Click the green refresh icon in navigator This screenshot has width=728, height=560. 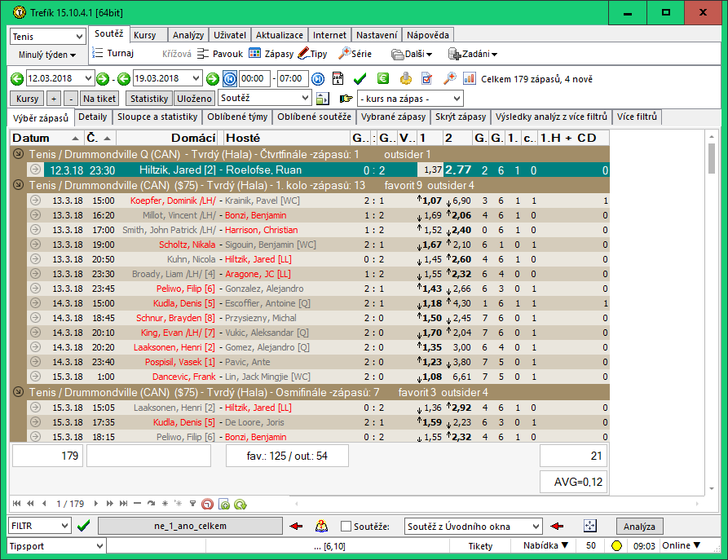tap(240, 504)
